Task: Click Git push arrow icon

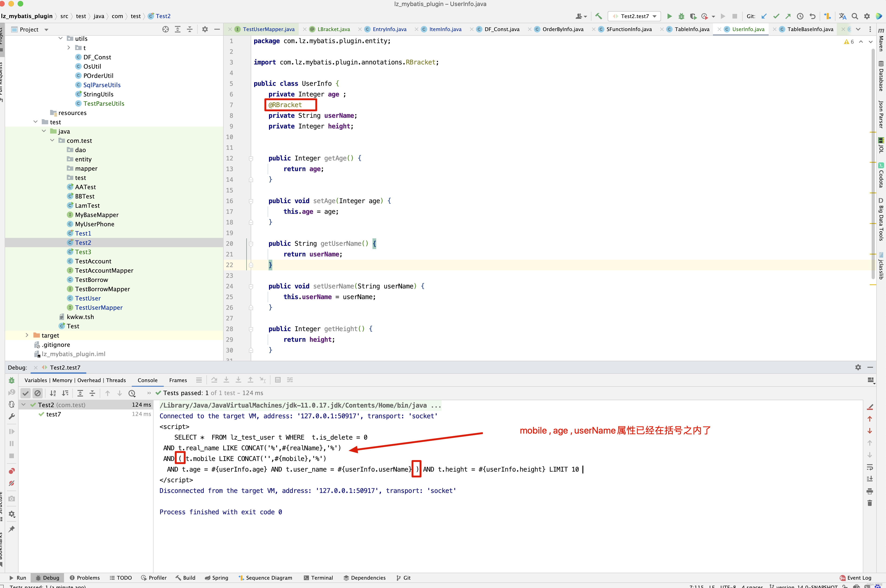Action: point(788,16)
